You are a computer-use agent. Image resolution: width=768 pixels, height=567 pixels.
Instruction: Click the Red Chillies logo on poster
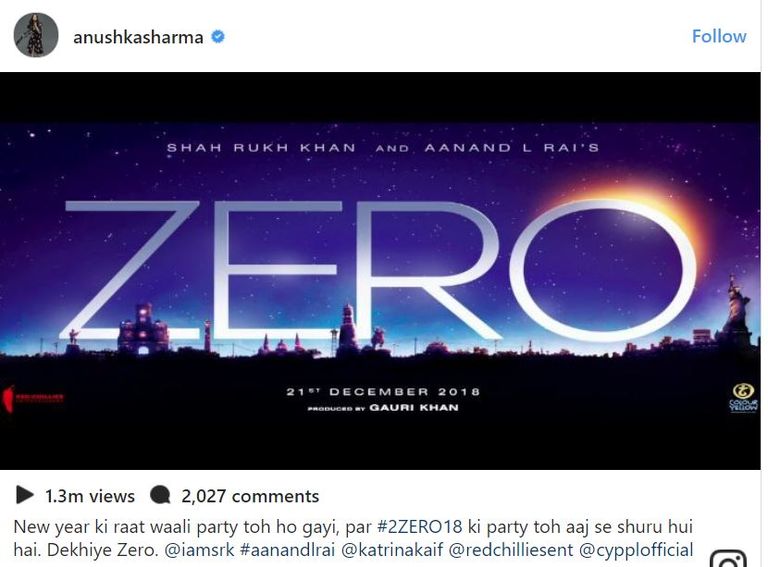(x=32, y=396)
